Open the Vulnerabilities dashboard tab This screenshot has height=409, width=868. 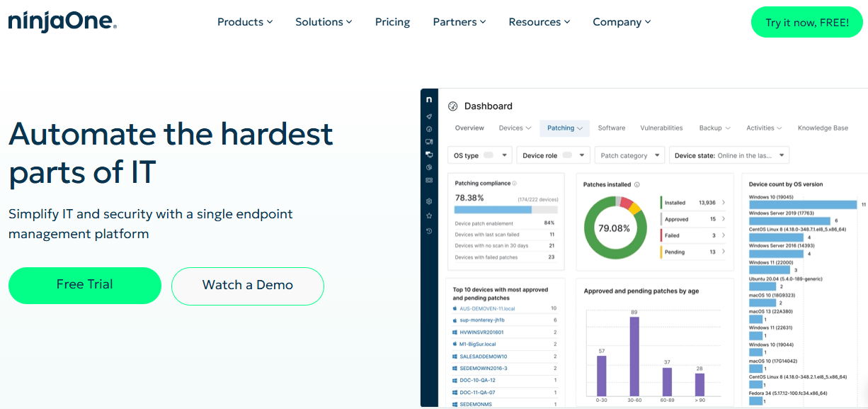[x=661, y=128]
